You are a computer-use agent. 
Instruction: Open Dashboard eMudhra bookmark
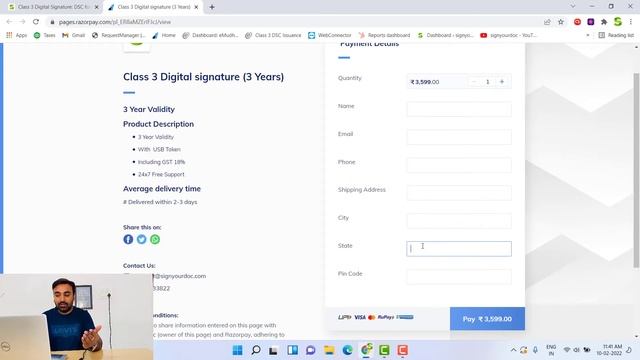click(x=211, y=36)
